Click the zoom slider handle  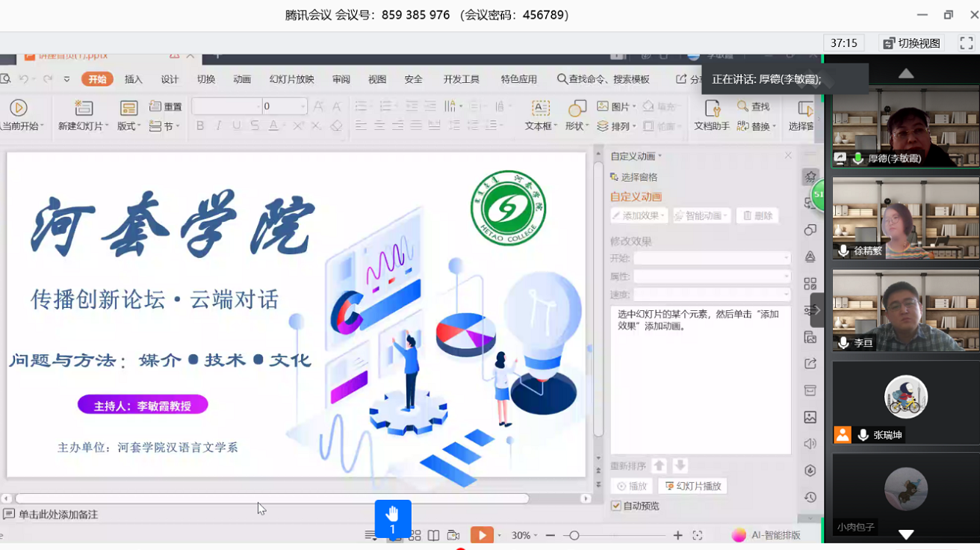click(574, 535)
